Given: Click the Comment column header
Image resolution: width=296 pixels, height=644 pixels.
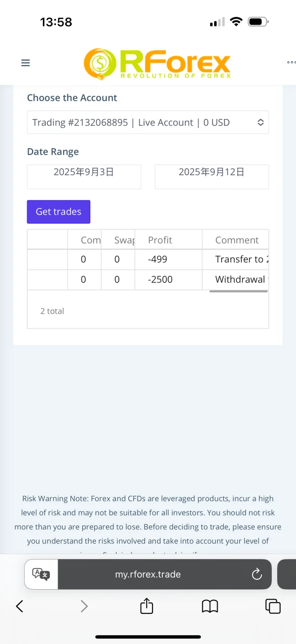Looking at the screenshot, I should (x=236, y=240).
